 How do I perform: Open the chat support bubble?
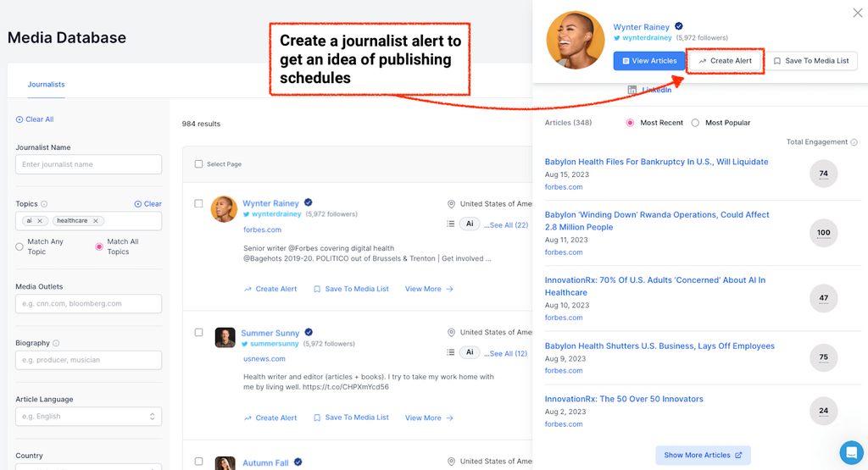coord(850,451)
